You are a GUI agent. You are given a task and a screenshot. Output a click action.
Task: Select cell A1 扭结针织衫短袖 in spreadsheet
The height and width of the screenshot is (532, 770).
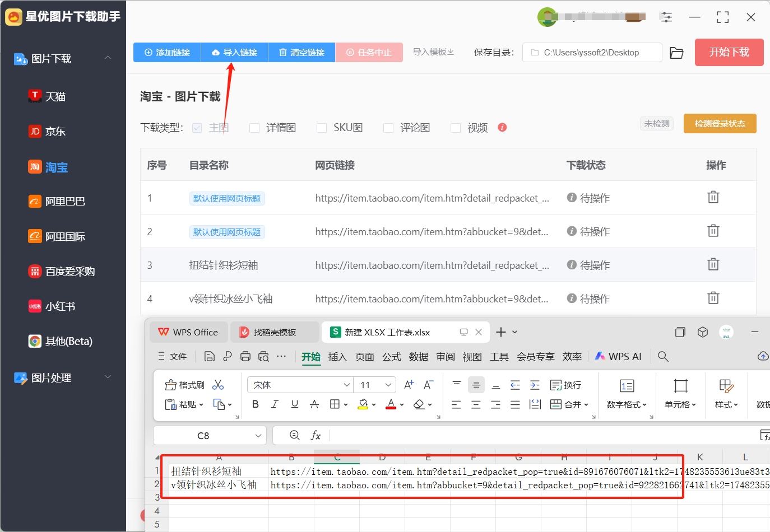click(x=219, y=472)
